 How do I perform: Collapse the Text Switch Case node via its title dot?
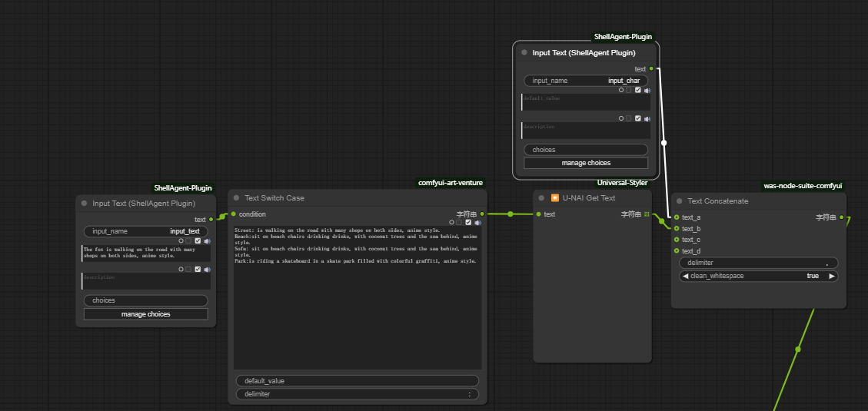pyautogui.click(x=236, y=197)
